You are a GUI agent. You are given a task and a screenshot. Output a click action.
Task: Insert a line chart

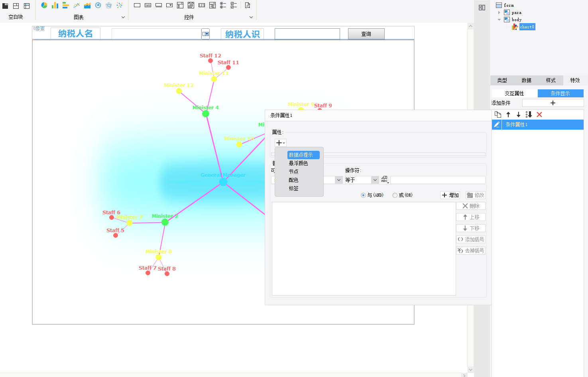77,5
